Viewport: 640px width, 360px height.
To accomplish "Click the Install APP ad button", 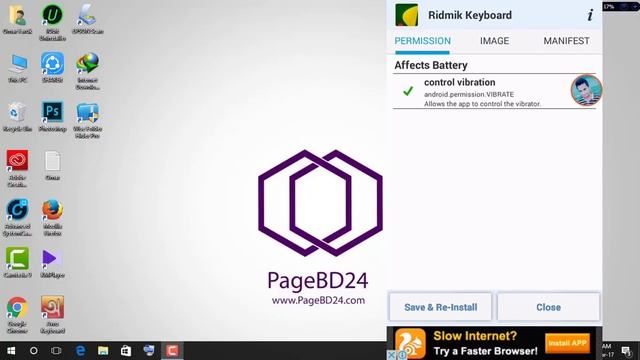I will (567, 343).
